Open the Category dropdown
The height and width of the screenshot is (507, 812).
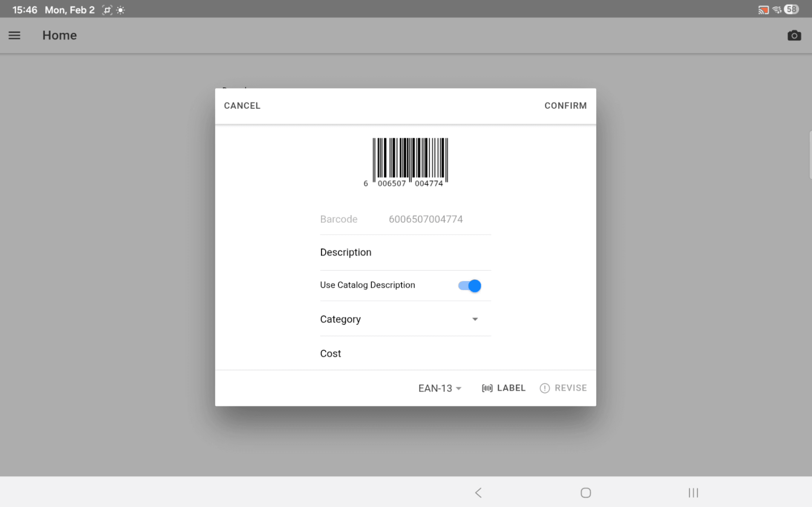point(405,319)
